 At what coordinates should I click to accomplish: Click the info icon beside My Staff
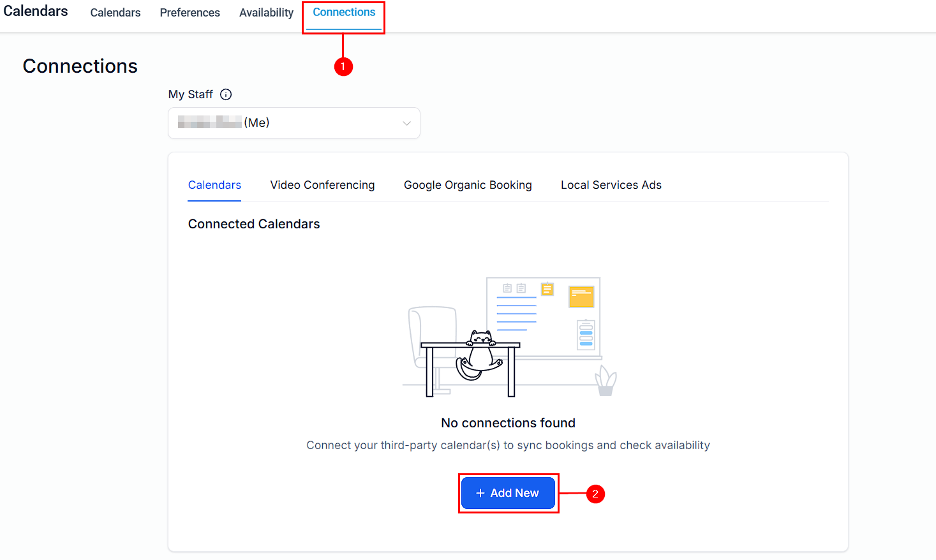(x=226, y=94)
